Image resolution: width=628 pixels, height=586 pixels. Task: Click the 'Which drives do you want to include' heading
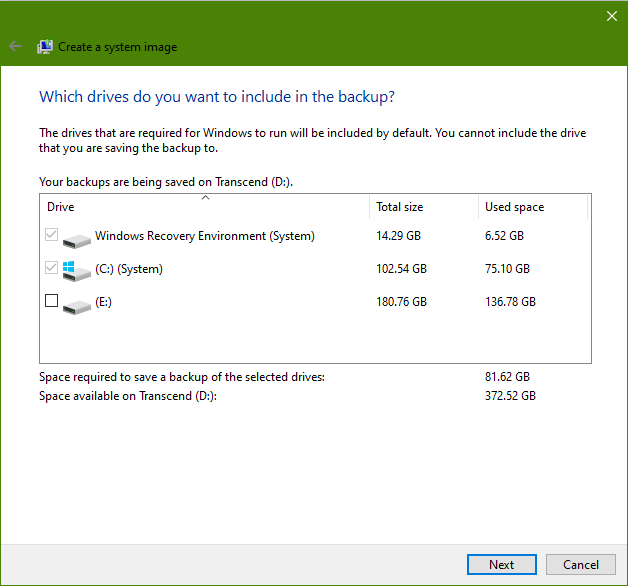point(217,97)
